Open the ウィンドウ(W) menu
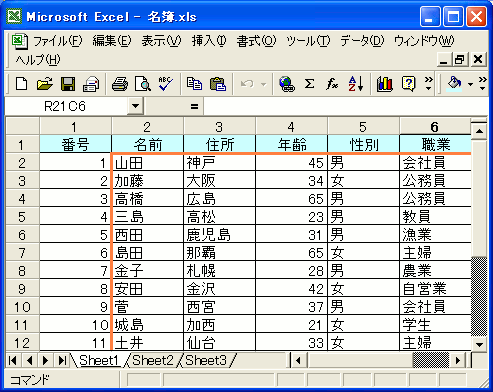 (x=424, y=41)
